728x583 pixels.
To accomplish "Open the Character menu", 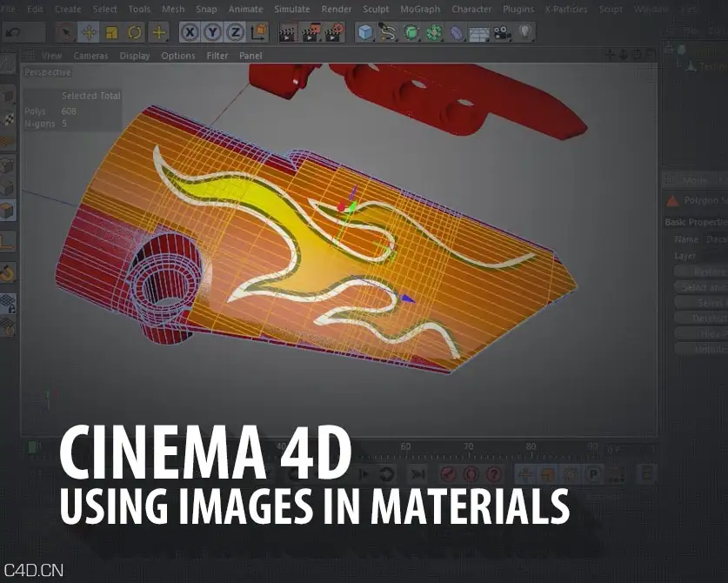I will (x=471, y=9).
